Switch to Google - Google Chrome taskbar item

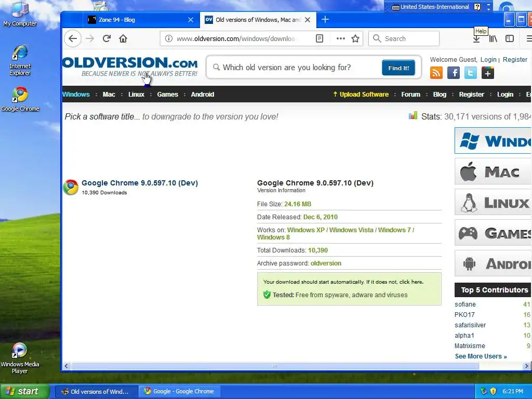tap(180, 391)
